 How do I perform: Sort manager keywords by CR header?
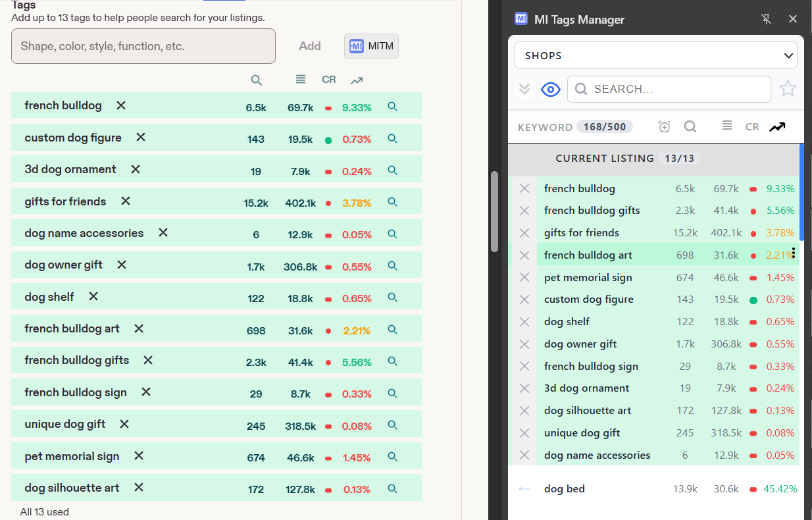click(752, 126)
